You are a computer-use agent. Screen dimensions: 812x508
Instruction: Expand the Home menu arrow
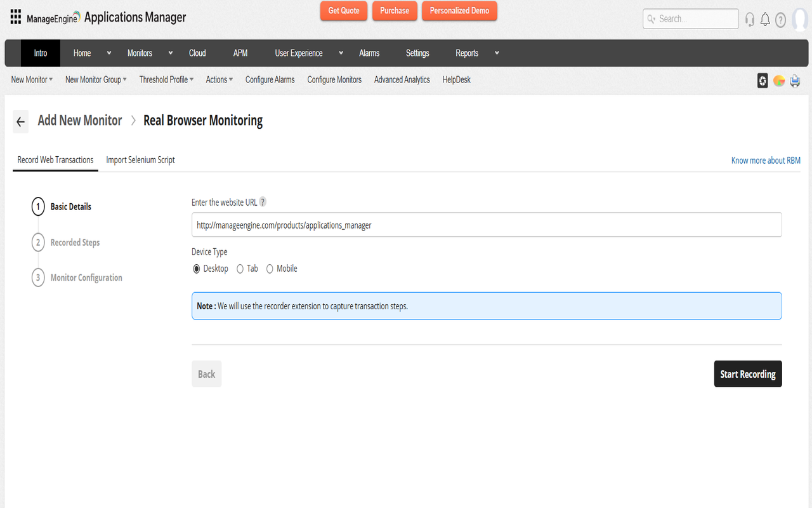pos(109,53)
